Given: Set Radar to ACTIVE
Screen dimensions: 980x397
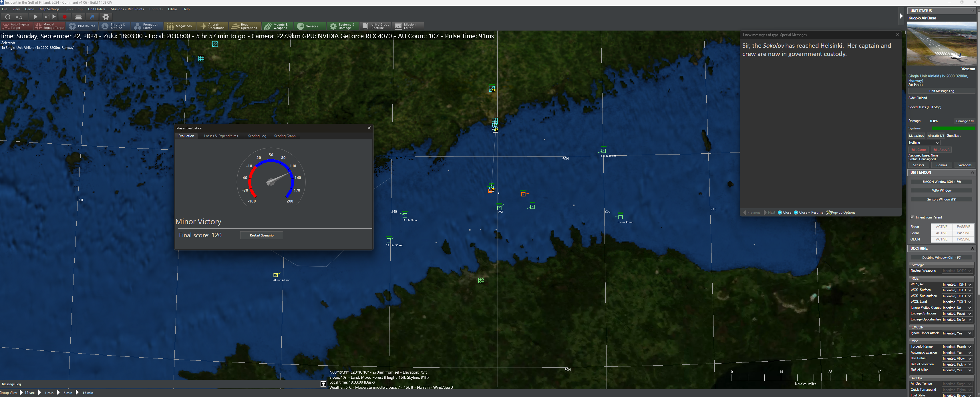Looking at the screenshot, I should [x=942, y=227].
